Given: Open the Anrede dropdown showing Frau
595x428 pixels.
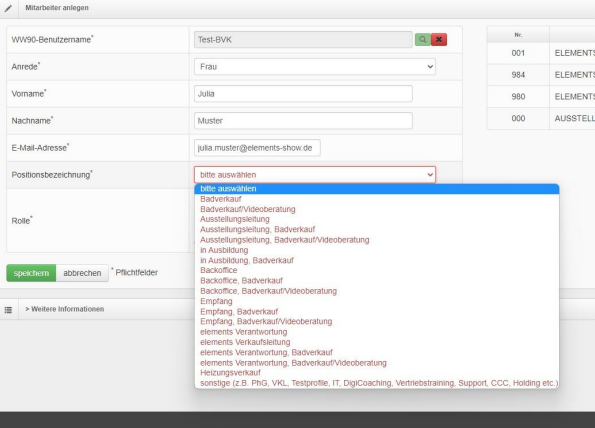Looking at the screenshot, I should tap(315, 67).
